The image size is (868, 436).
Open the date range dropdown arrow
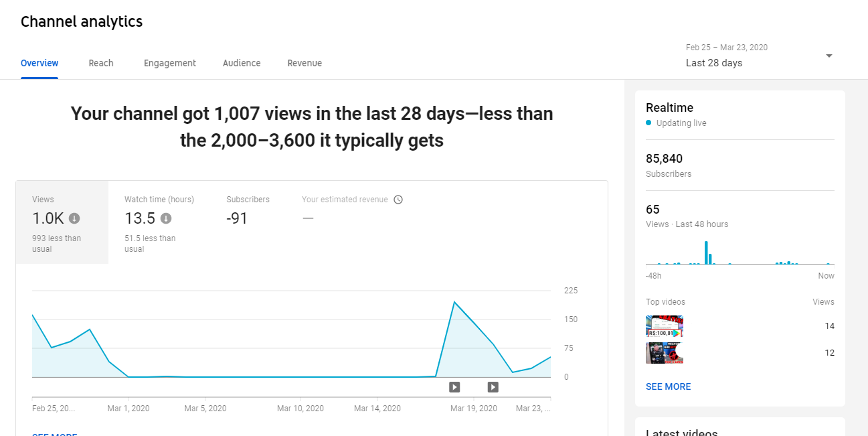pyautogui.click(x=829, y=56)
